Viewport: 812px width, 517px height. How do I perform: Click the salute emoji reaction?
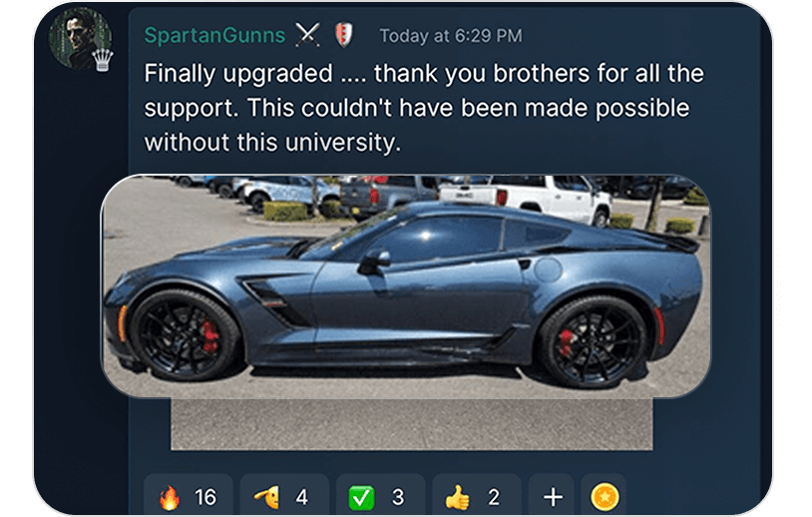tap(284, 495)
